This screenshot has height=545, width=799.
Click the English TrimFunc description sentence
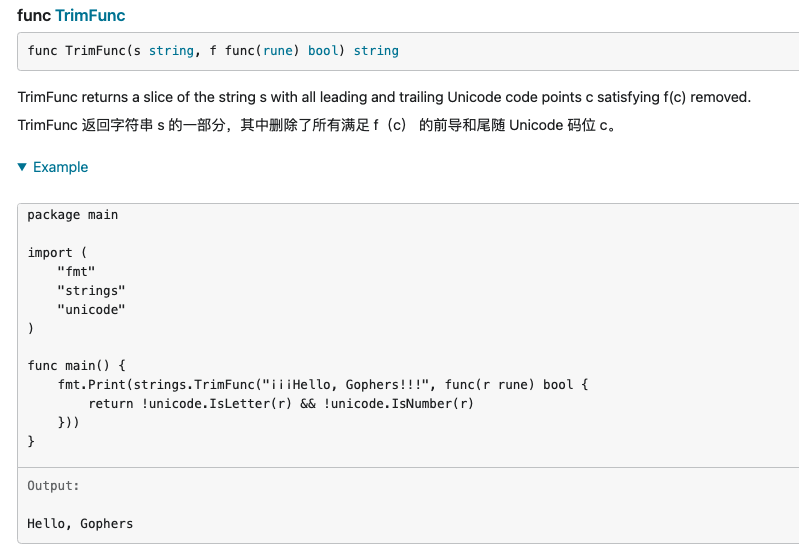tap(383, 98)
